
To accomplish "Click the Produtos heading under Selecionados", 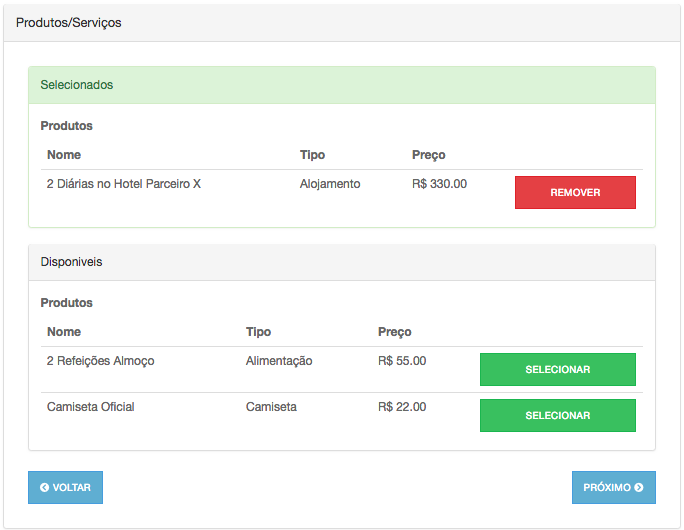I will coord(66,126).
